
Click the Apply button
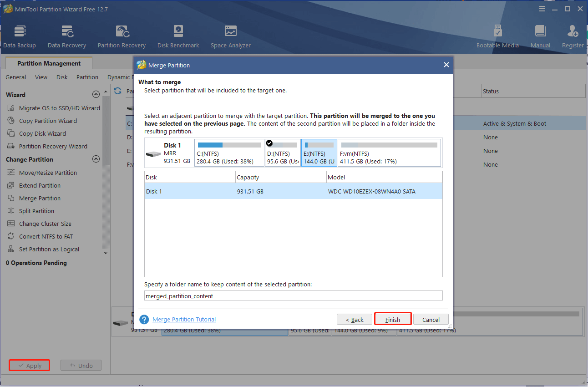pos(30,365)
